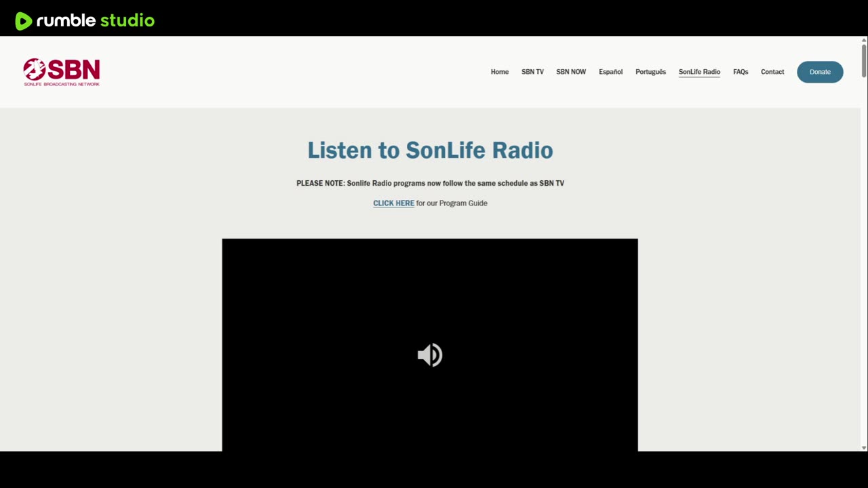Image resolution: width=868 pixels, height=488 pixels.
Task: Open the Contact page
Action: [772, 72]
